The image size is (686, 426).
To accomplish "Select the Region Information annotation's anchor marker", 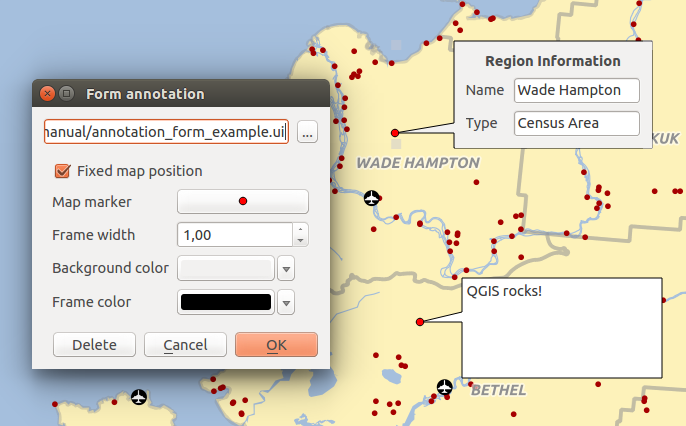I will click(395, 133).
